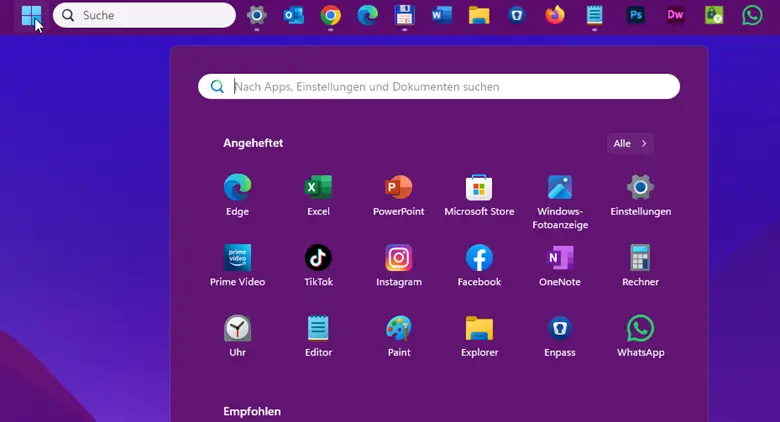This screenshot has width=780, height=422.
Task: Open WhatsApp from the taskbar
Action: pos(752,15)
